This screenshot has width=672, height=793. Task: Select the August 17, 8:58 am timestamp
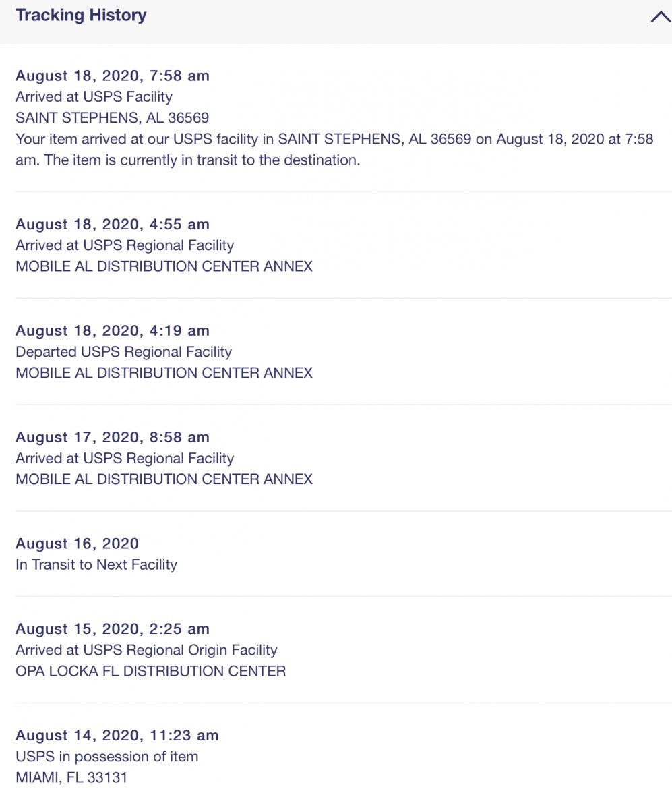(x=113, y=438)
